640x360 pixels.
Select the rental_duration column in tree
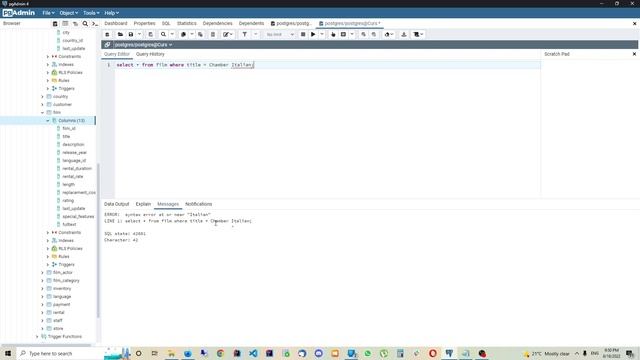(77, 168)
